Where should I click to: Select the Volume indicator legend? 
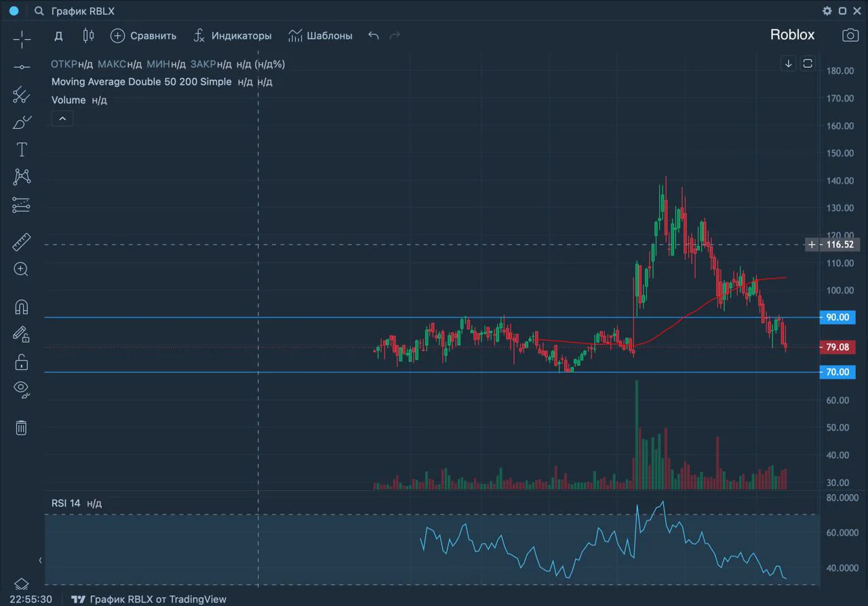pyautogui.click(x=68, y=100)
